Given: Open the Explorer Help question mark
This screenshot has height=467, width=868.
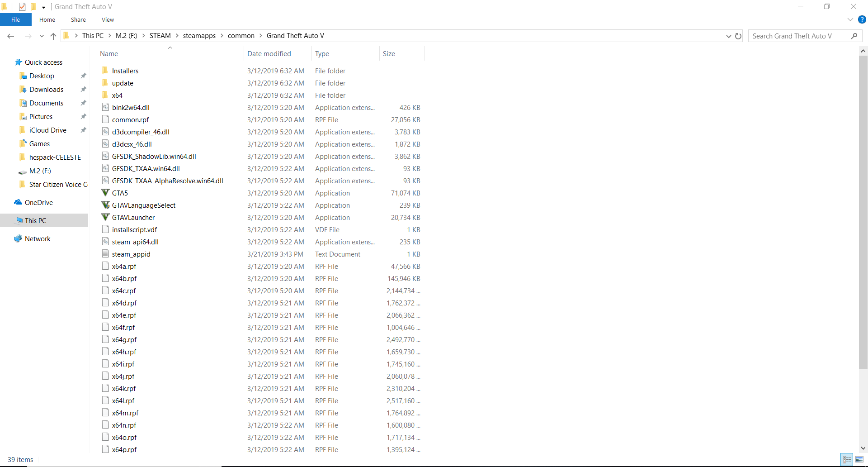Looking at the screenshot, I should (862, 19).
